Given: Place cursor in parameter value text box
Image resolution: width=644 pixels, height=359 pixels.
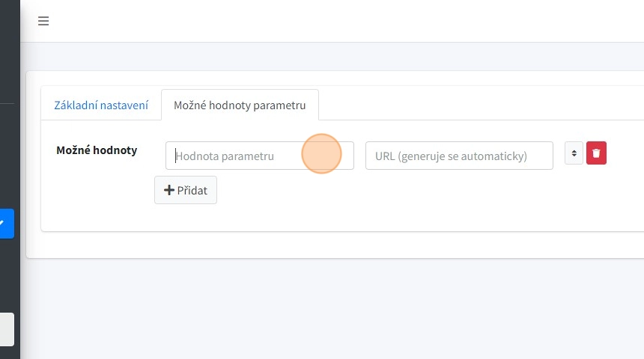Looking at the screenshot, I should coord(259,156).
